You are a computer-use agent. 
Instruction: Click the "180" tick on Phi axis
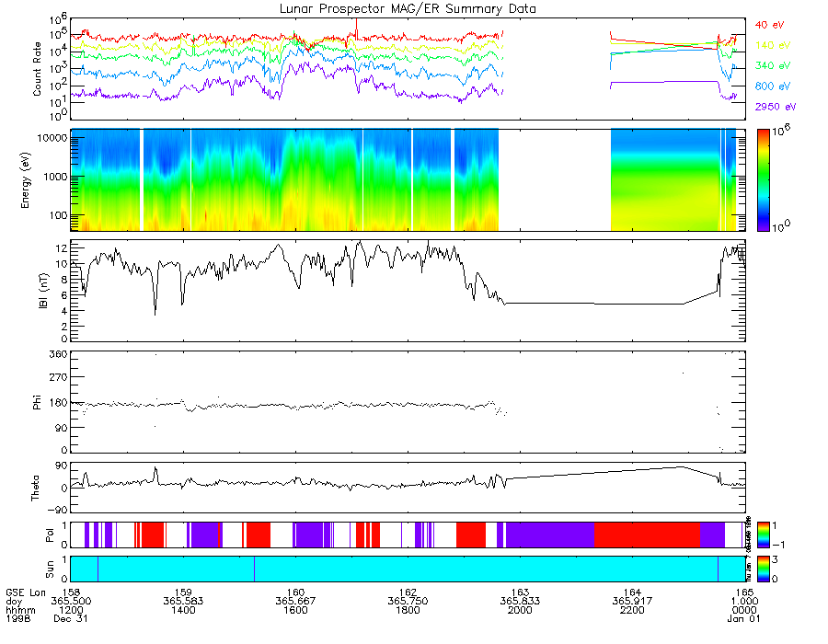(59, 403)
